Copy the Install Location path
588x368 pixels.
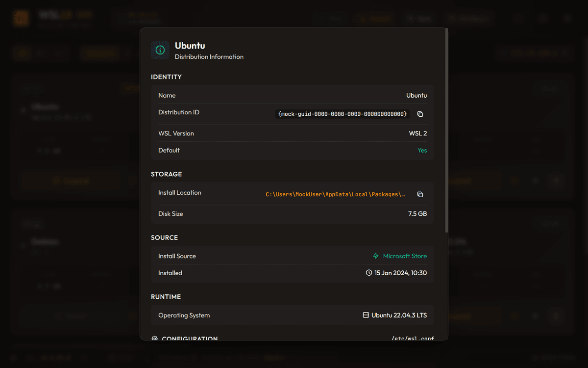[x=420, y=194]
